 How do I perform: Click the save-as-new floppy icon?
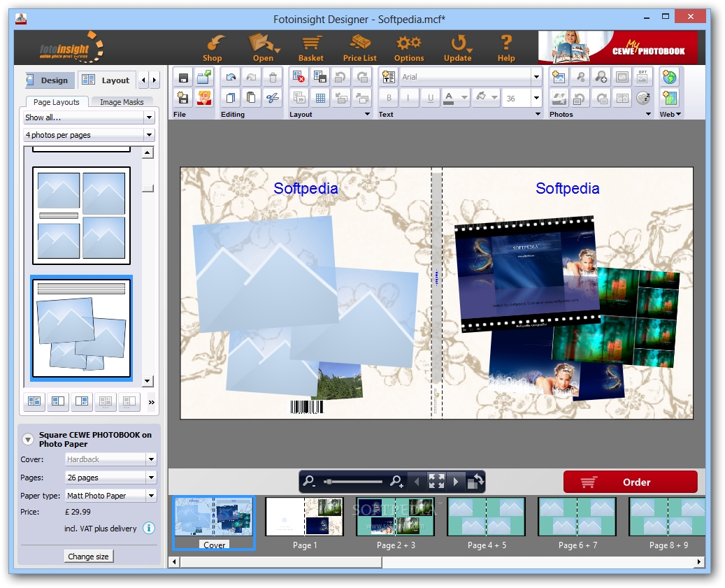tap(183, 98)
